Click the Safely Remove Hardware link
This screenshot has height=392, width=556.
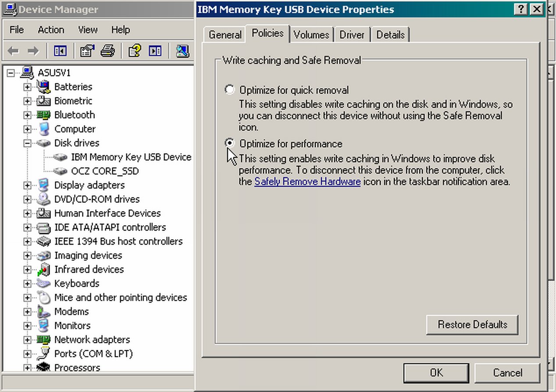[307, 182]
